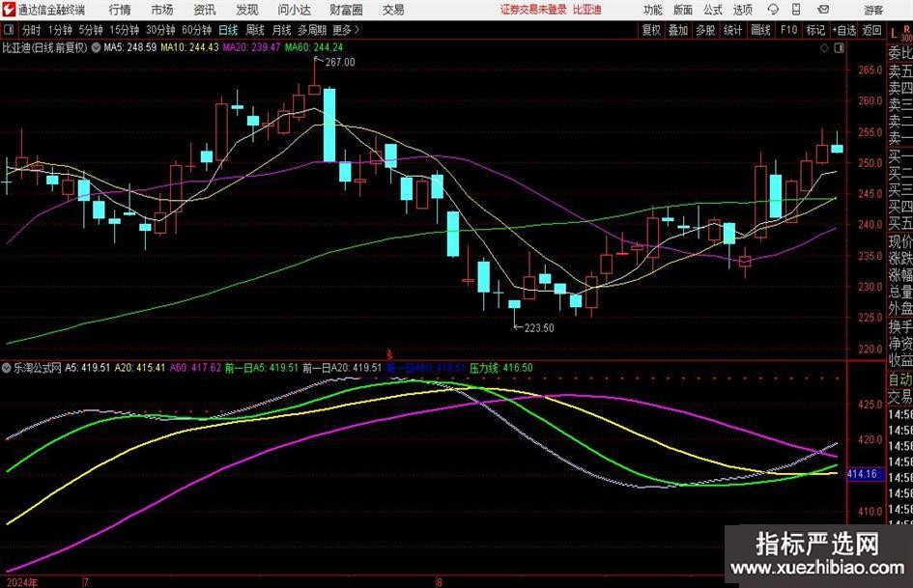Expand the 更多 periods chevron
This screenshot has height=588, width=913.
click(x=357, y=30)
